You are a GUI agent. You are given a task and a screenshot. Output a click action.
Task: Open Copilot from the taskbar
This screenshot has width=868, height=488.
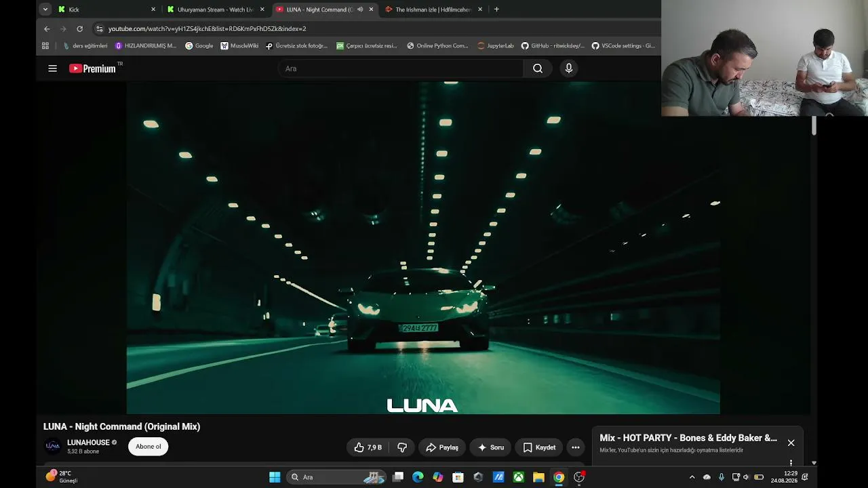point(438,477)
